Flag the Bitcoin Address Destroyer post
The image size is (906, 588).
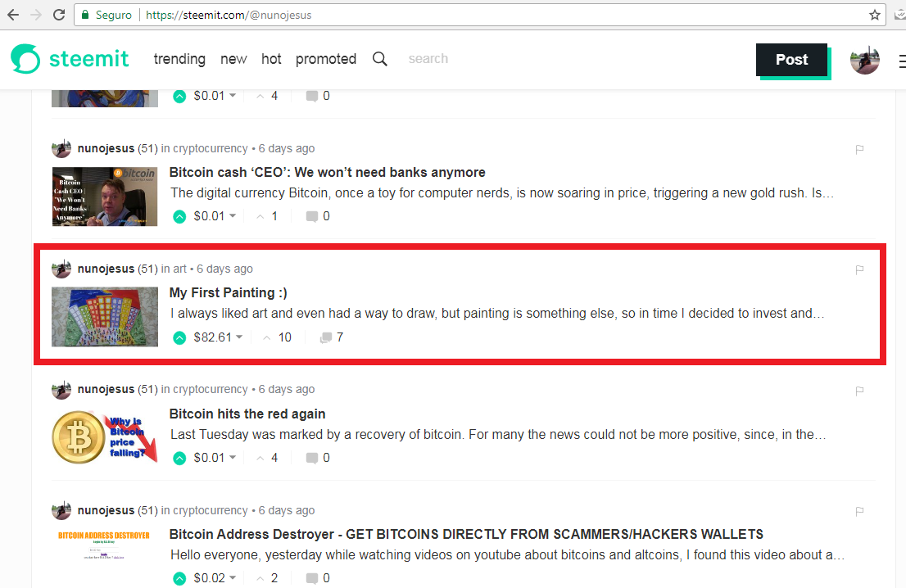click(860, 511)
